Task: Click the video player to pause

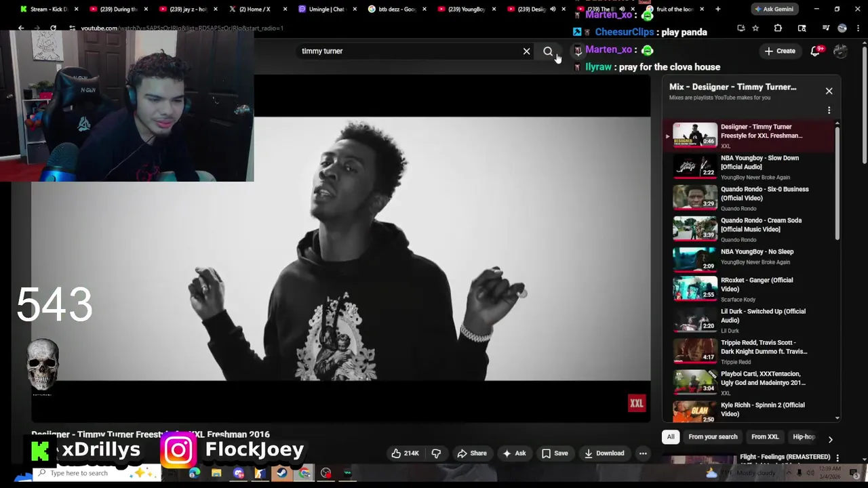Action: pos(340,248)
